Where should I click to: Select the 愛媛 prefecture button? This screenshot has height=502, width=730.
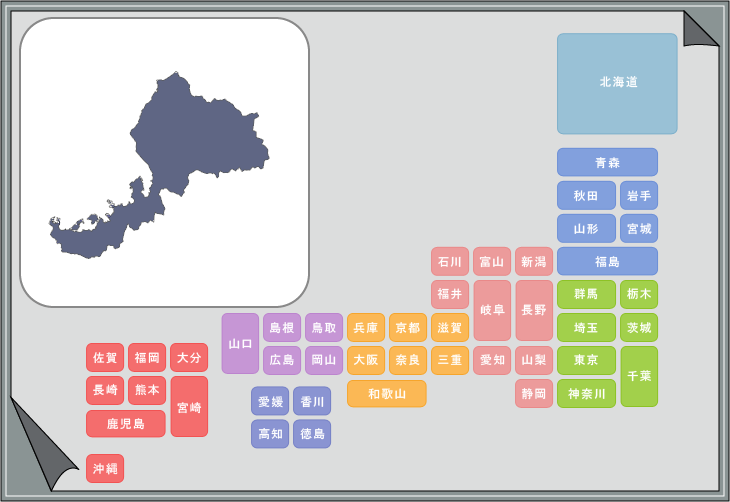tap(270, 401)
